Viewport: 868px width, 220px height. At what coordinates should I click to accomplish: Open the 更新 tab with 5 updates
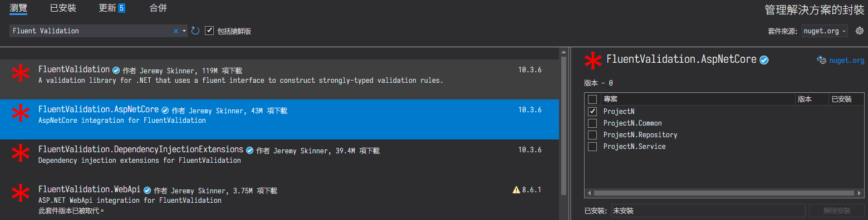tap(112, 8)
